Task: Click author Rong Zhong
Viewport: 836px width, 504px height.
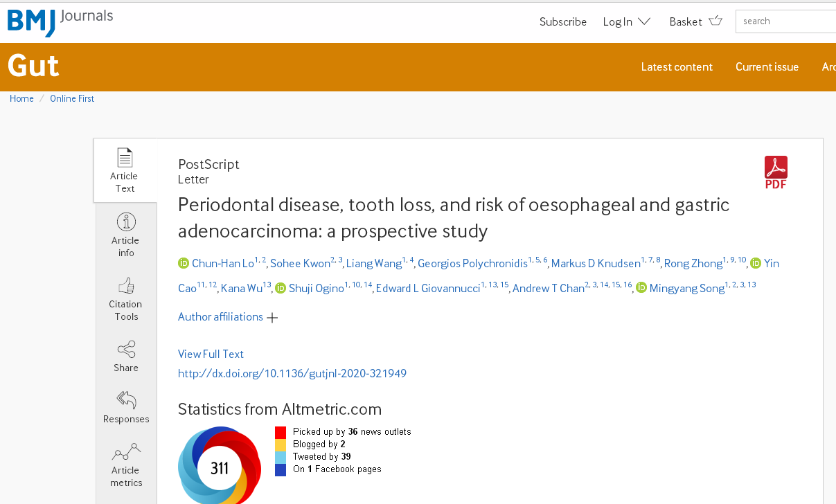Action: (693, 263)
